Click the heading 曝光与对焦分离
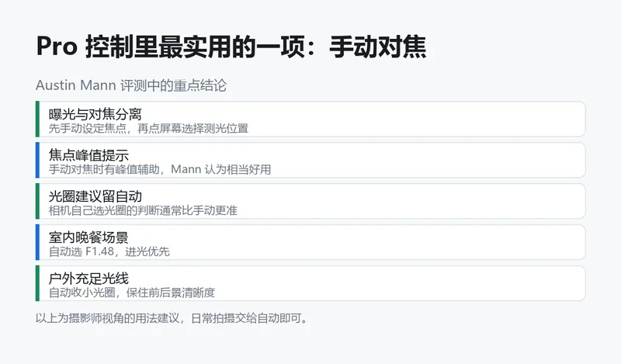The image size is (621, 364). tap(95, 114)
